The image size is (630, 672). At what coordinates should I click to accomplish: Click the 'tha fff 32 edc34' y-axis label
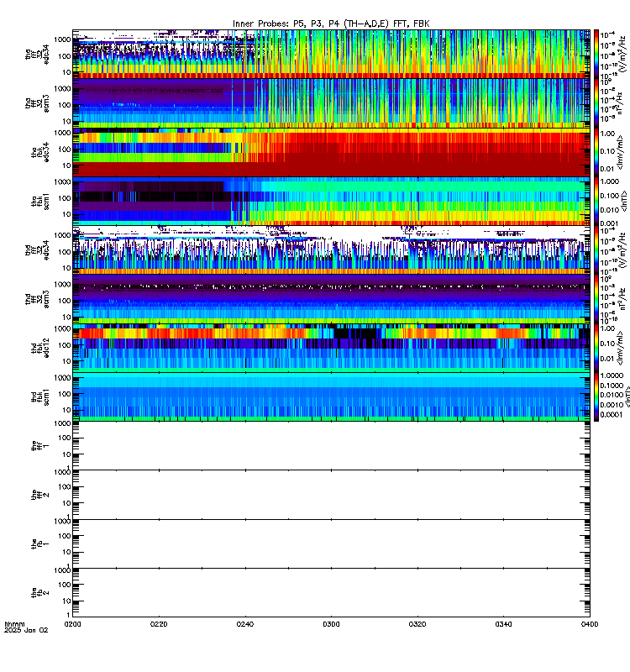[x=37, y=55]
